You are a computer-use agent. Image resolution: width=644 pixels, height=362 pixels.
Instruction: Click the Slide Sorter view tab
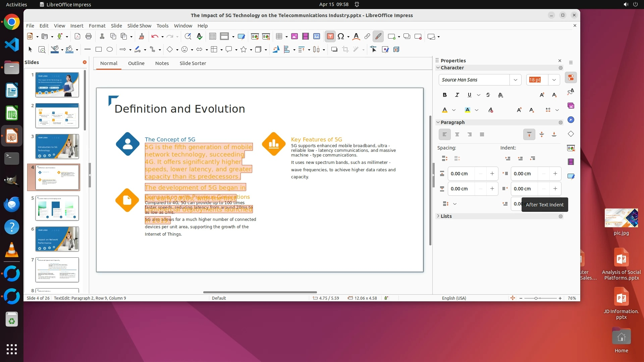(193, 63)
